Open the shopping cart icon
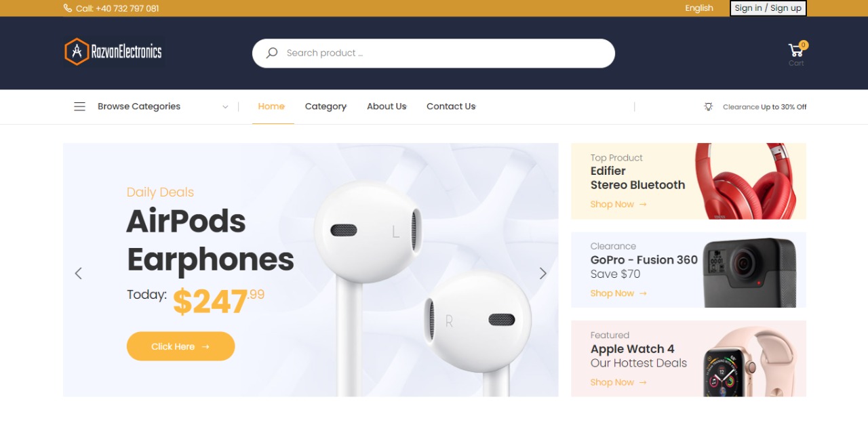This screenshot has height=433, width=868. pyautogui.click(x=795, y=50)
